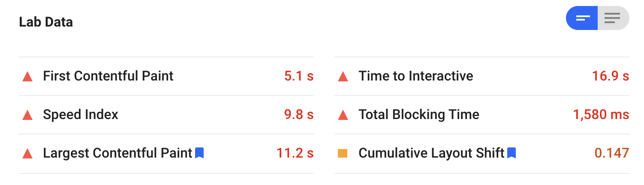Click red triangle beside Total Blocking Time
The image size is (644, 185).
pos(343,115)
